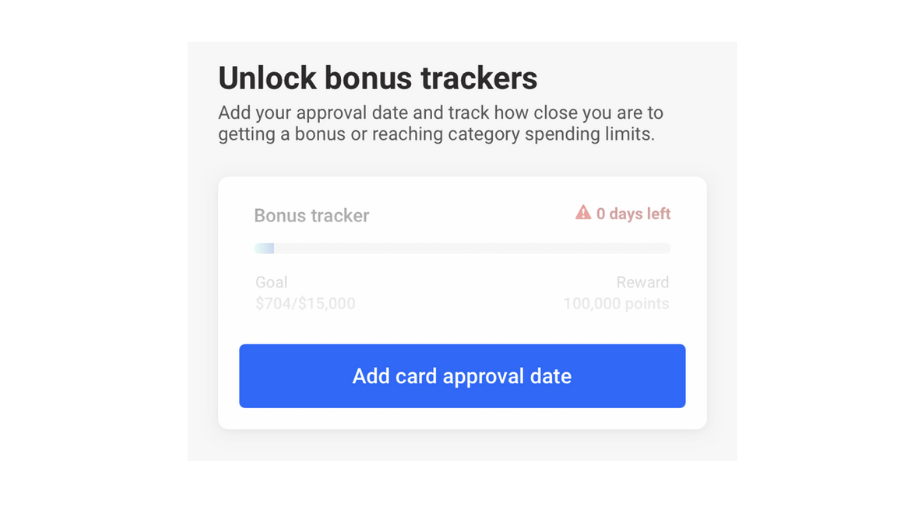Select the Bonus tracker title
Image resolution: width=912 pixels, height=513 pixels.
tap(311, 216)
